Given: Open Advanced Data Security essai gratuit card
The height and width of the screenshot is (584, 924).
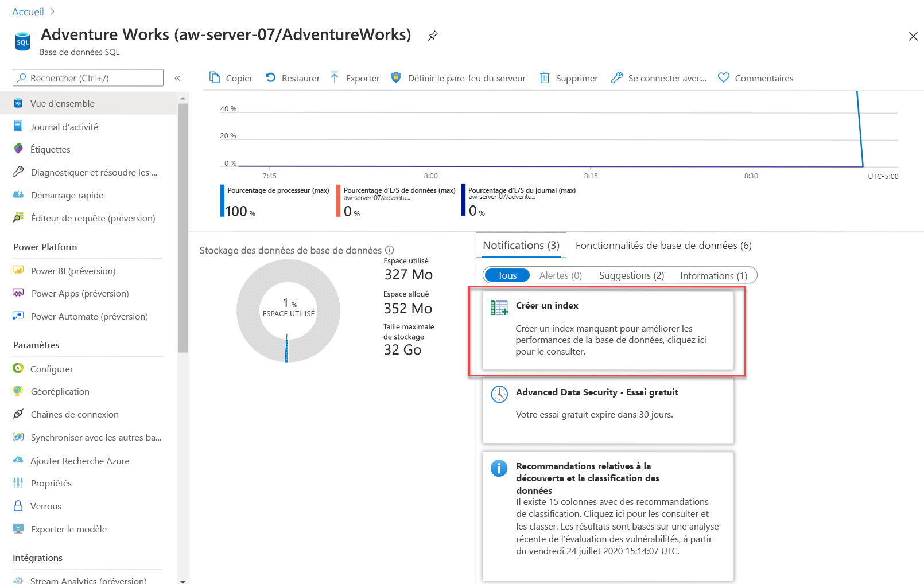Looking at the screenshot, I should click(608, 410).
